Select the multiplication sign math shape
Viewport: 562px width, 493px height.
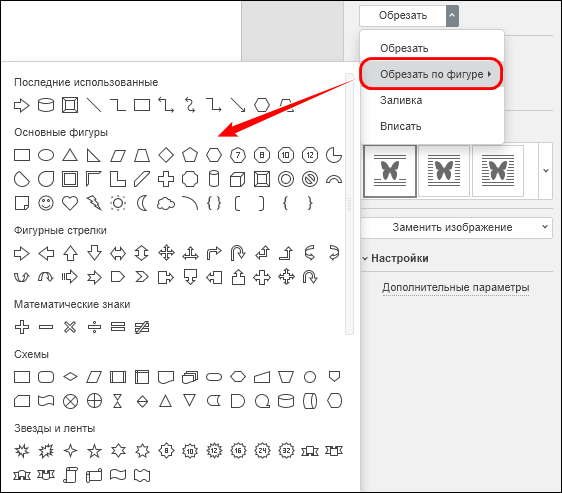[x=70, y=327]
